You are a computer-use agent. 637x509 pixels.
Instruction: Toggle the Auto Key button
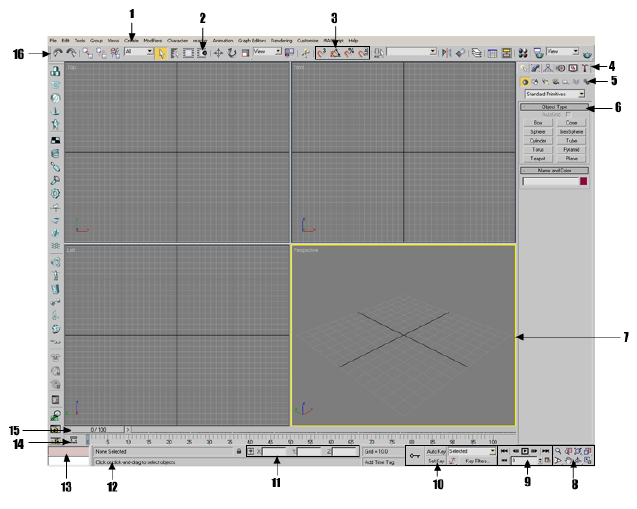tap(436, 451)
